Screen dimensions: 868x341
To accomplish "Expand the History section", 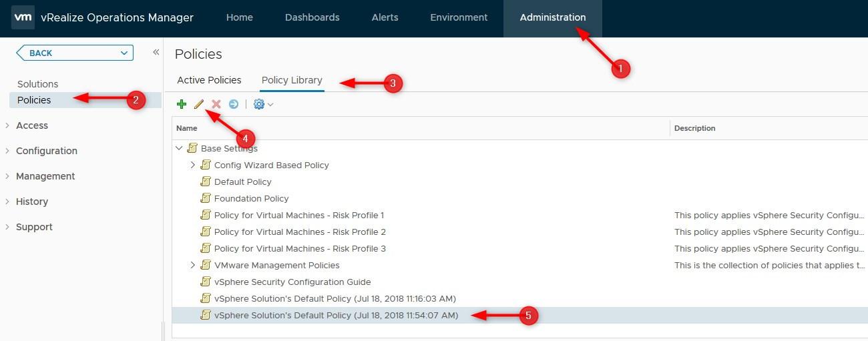I will 32,202.
